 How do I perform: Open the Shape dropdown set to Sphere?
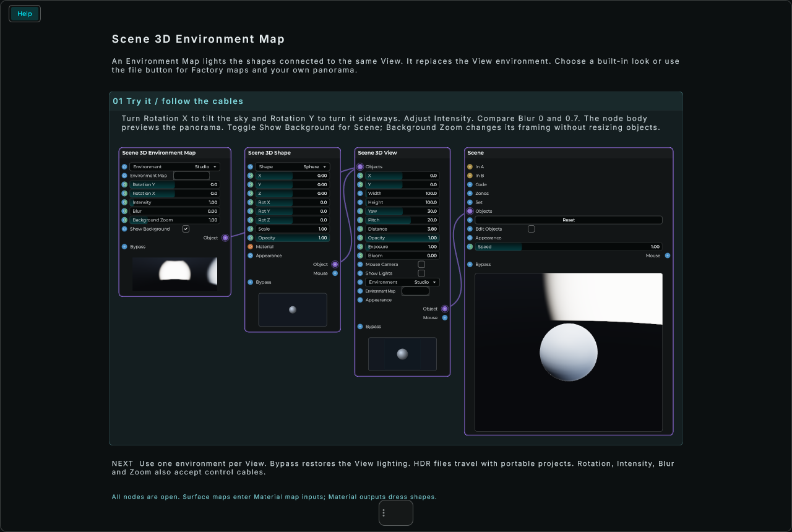[293, 167]
